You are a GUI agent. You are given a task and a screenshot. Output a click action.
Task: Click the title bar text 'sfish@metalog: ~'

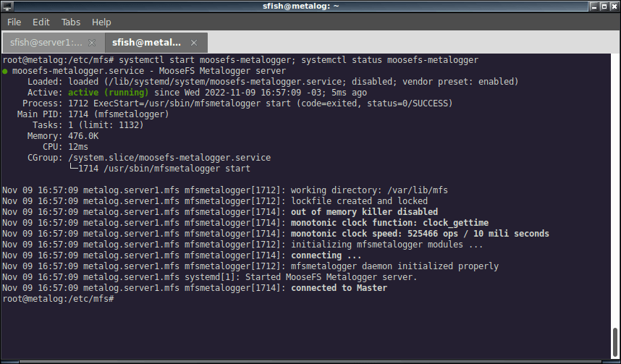click(301, 6)
